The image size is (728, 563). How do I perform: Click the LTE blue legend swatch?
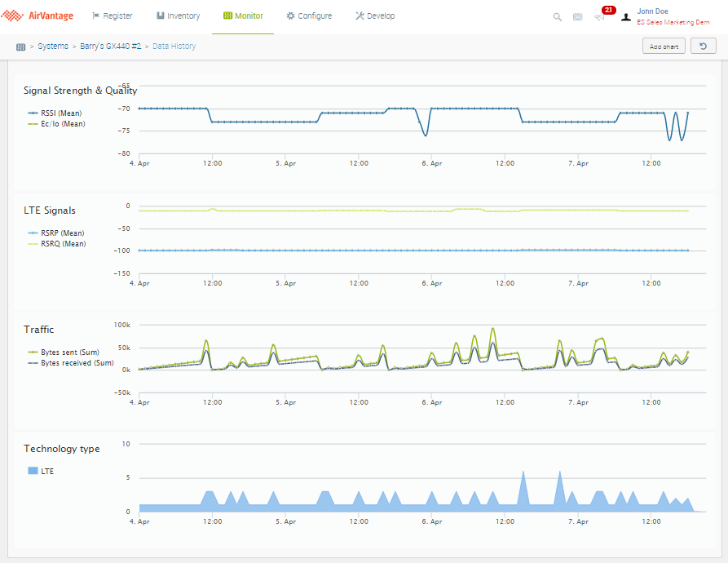point(33,471)
